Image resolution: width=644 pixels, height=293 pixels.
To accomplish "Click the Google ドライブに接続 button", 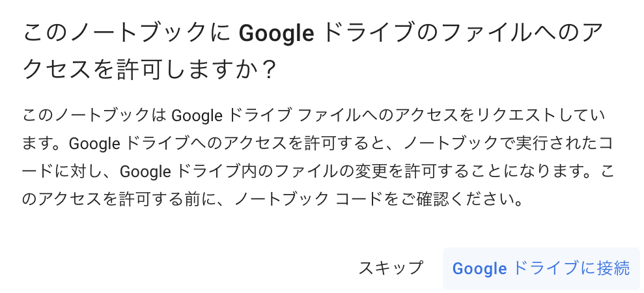I will pos(541,268).
